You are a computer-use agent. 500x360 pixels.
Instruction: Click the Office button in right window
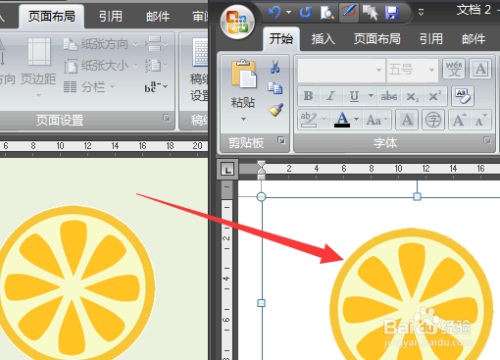[x=237, y=22]
